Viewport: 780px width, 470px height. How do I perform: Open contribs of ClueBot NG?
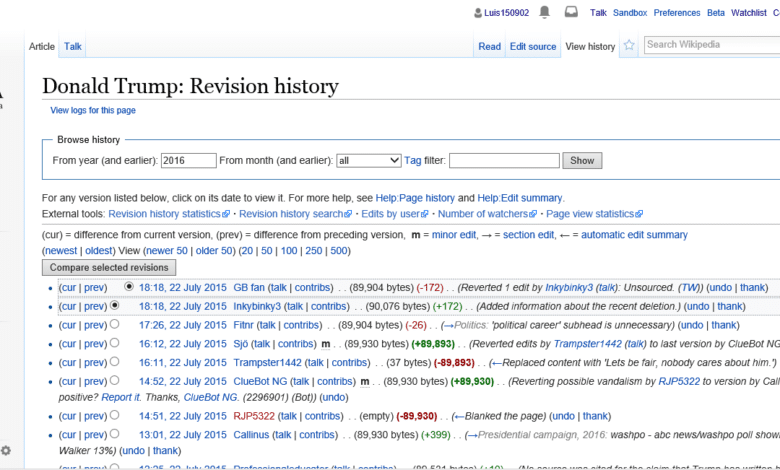(x=335, y=381)
